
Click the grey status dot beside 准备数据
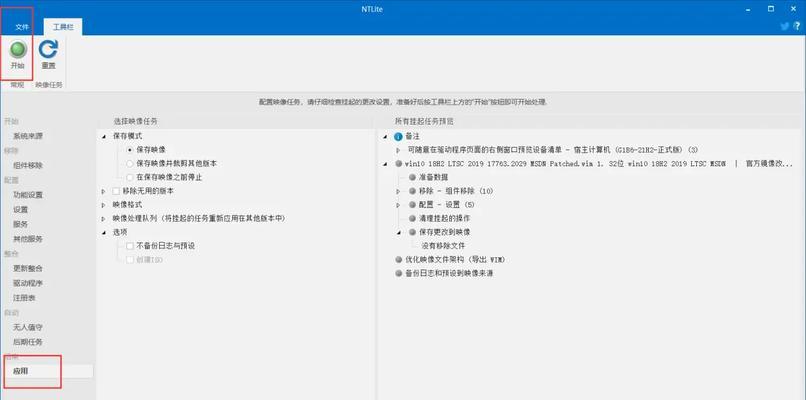[412, 177]
